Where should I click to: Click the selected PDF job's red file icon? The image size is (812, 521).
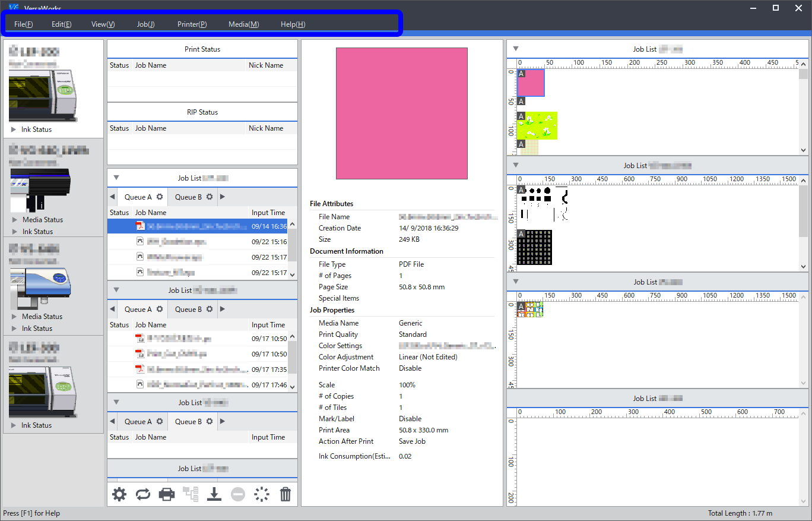(140, 226)
